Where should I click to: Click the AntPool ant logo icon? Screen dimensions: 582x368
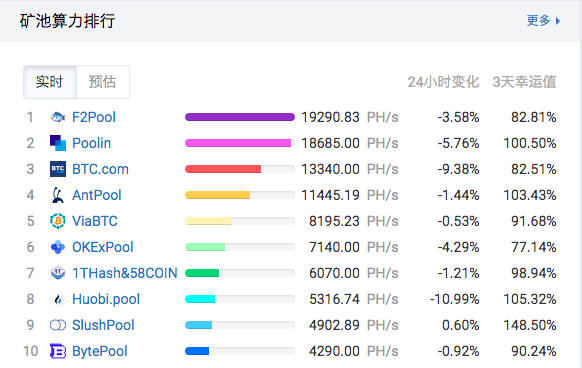tap(58, 195)
